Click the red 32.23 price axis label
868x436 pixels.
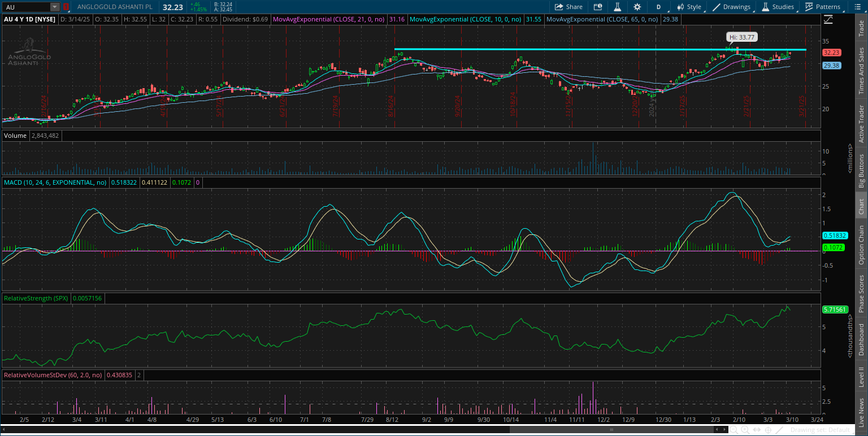[x=831, y=53]
